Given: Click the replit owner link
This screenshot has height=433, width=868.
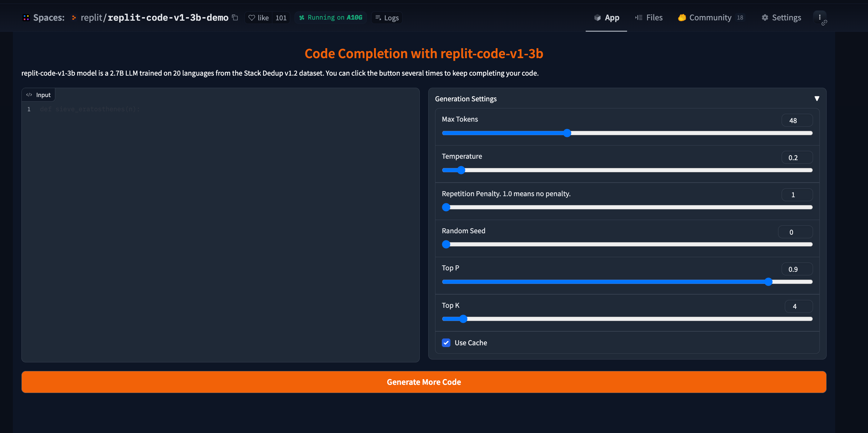Looking at the screenshot, I should pyautogui.click(x=91, y=17).
